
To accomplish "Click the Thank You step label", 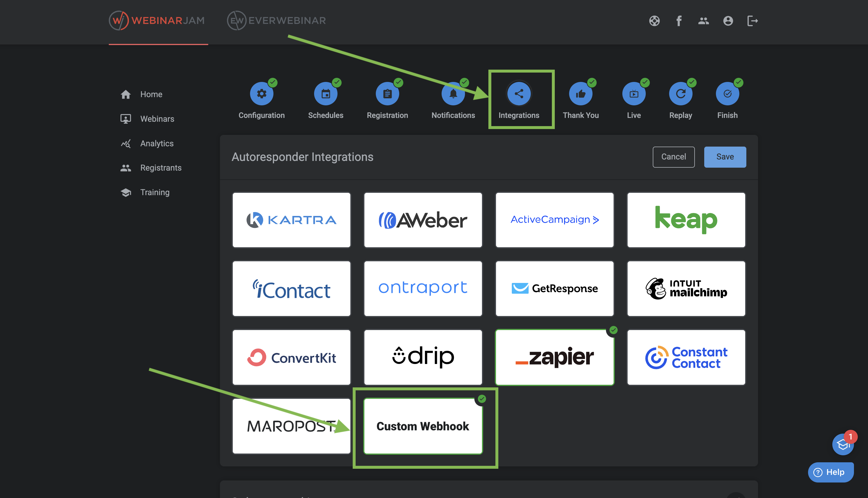I will tap(581, 116).
